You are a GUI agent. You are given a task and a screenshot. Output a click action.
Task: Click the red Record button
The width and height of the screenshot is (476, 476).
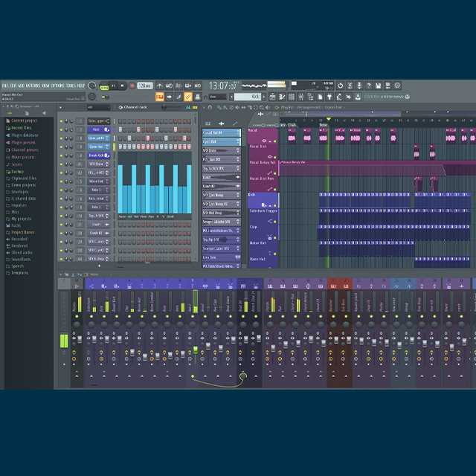[132, 86]
